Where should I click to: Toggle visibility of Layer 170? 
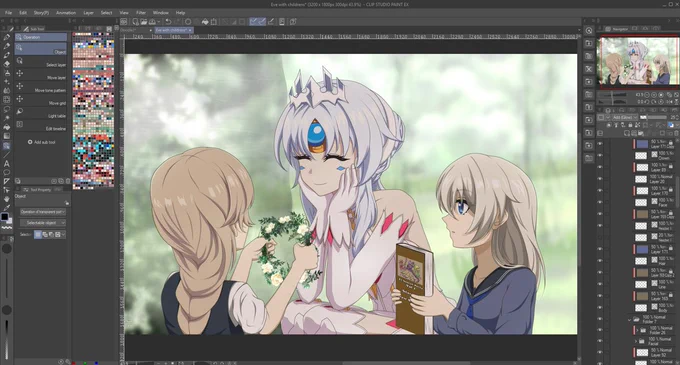tap(600, 190)
